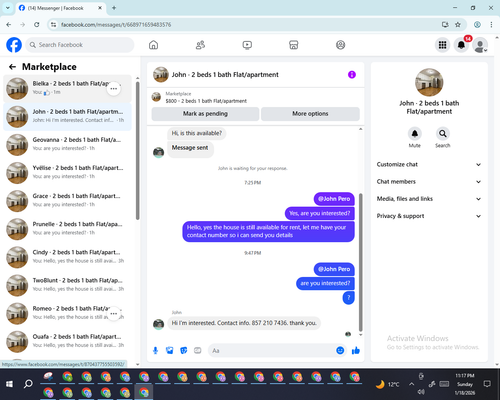Open notifications bell with 14 badge
The image size is (500, 400).
point(461,45)
